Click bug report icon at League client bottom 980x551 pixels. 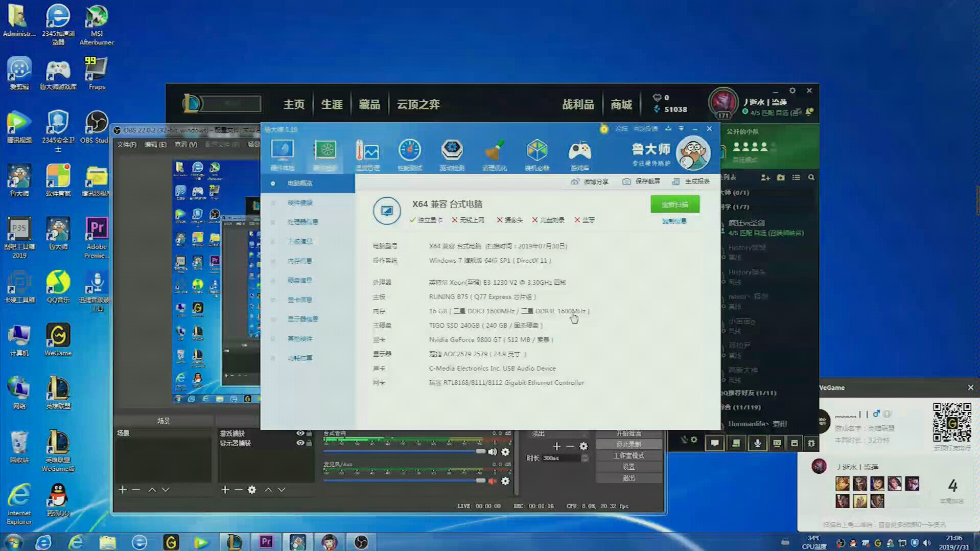coord(811,443)
